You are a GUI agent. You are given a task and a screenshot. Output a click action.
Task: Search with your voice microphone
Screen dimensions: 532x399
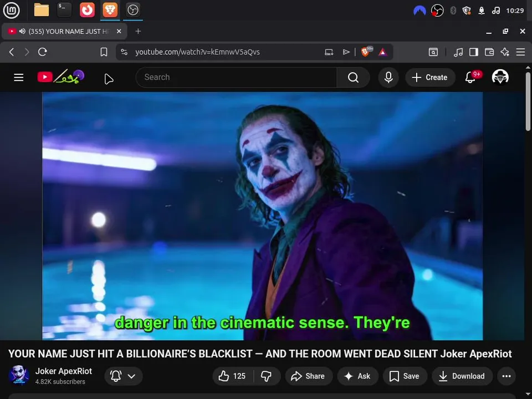[388, 78]
